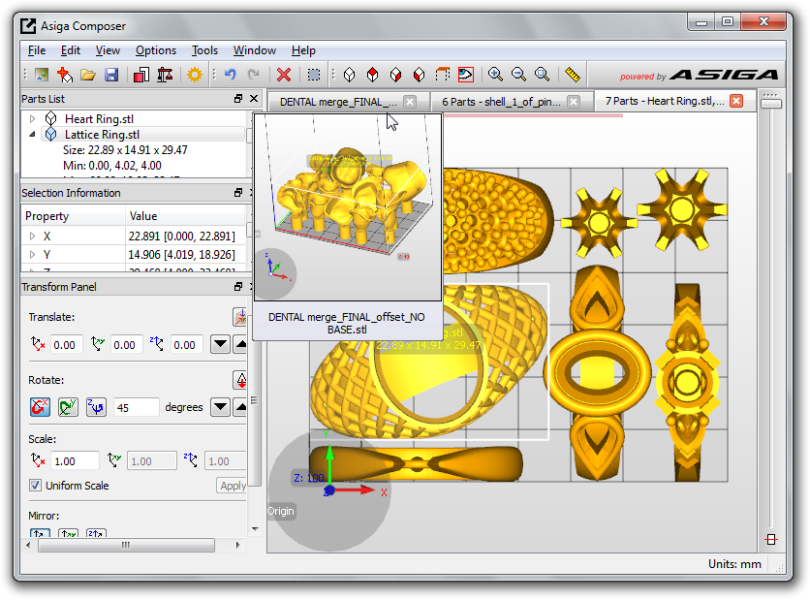Open the Edit menu
The image size is (810, 600).
pos(70,50)
